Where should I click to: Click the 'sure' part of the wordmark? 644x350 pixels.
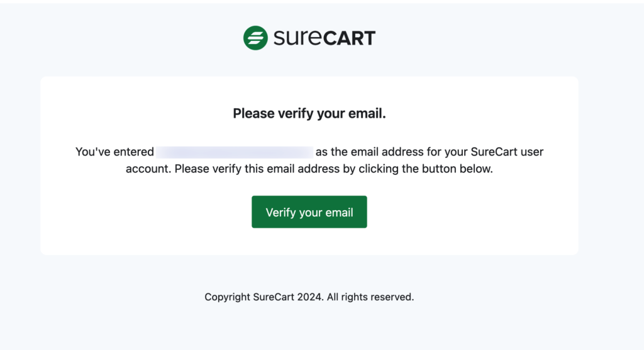pos(297,37)
